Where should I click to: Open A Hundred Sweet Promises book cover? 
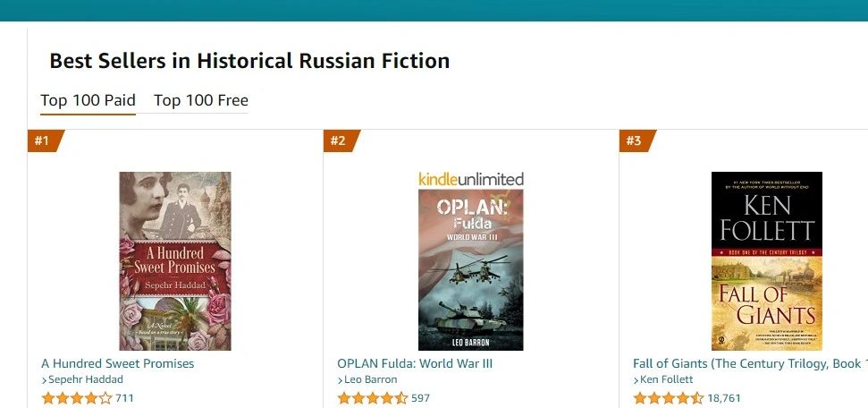tap(175, 260)
